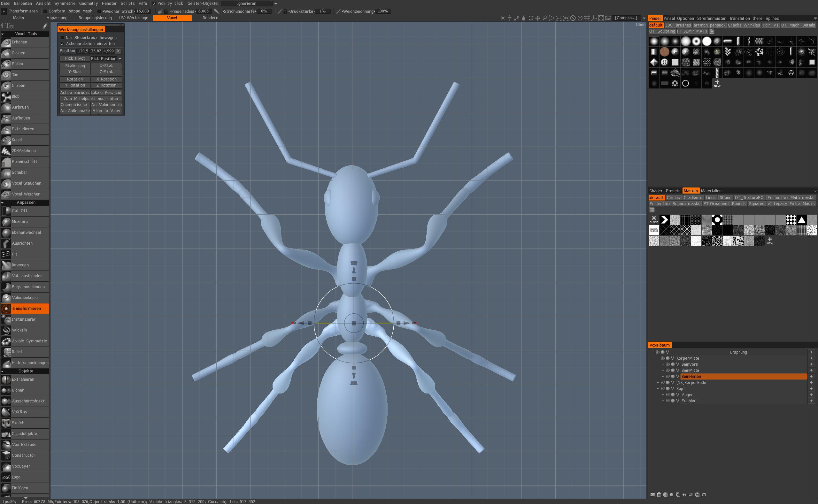Click the Zum Mittelpunkt ausrichten button
Viewport: 818px width, 504px height.
tap(91, 99)
